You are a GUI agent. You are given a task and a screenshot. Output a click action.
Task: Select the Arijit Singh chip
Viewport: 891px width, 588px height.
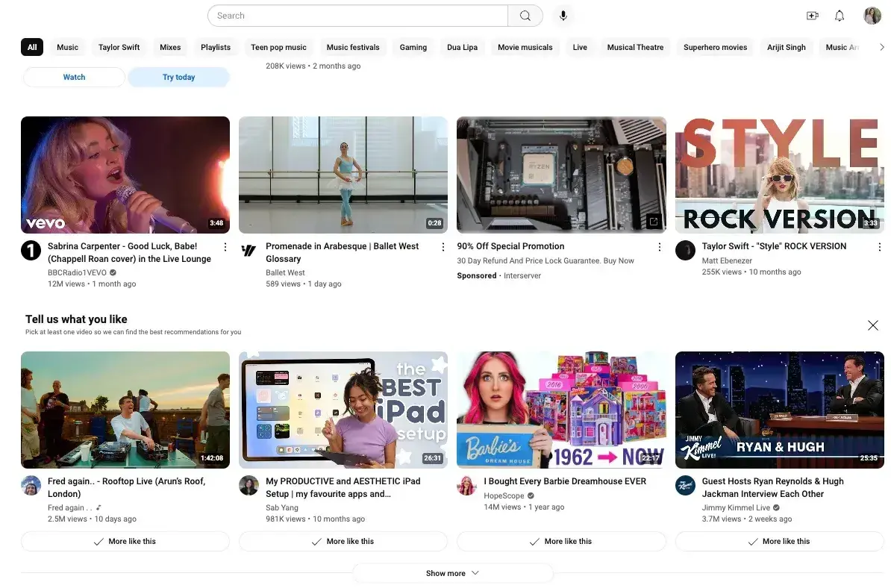pos(786,47)
